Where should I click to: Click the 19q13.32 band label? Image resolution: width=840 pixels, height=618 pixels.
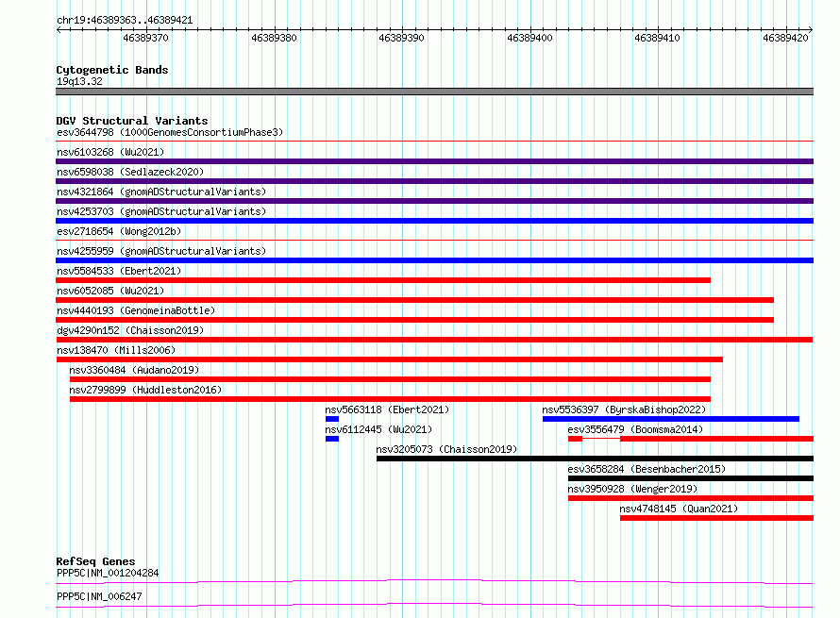(79, 81)
